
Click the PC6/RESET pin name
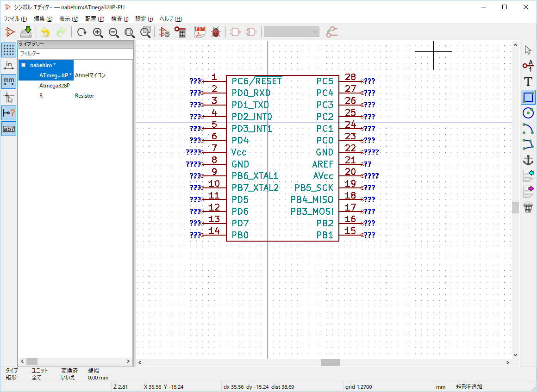(256, 81)
